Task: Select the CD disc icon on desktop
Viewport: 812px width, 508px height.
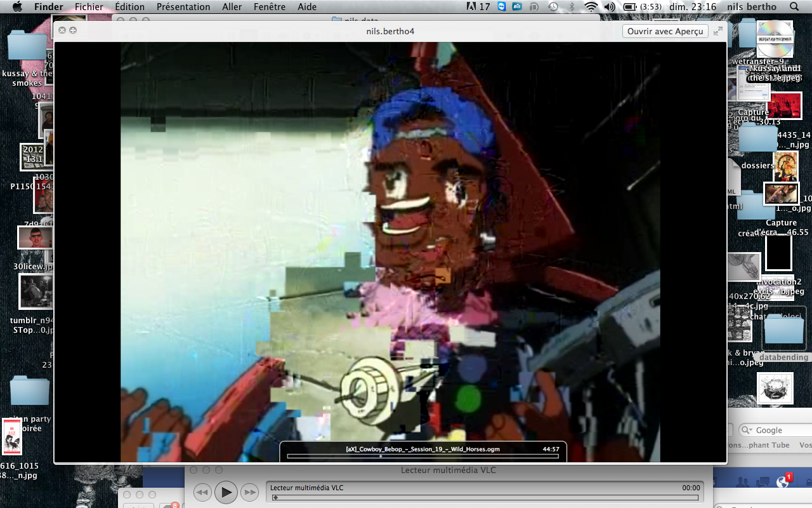Action: pos(775,38)
